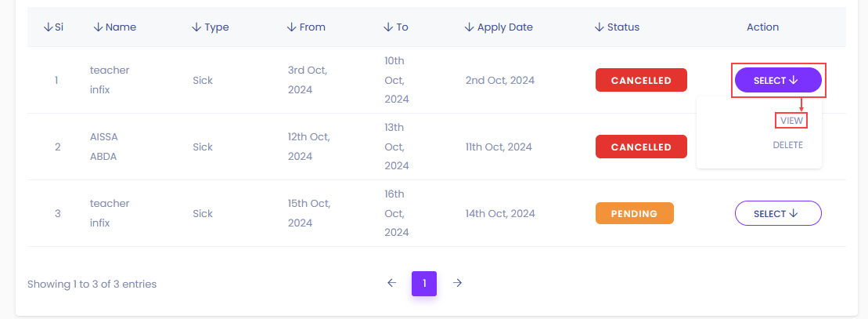The image size is (868, 319).
Task: Open SELECT dropdown for first row
Action: [778, 81]
